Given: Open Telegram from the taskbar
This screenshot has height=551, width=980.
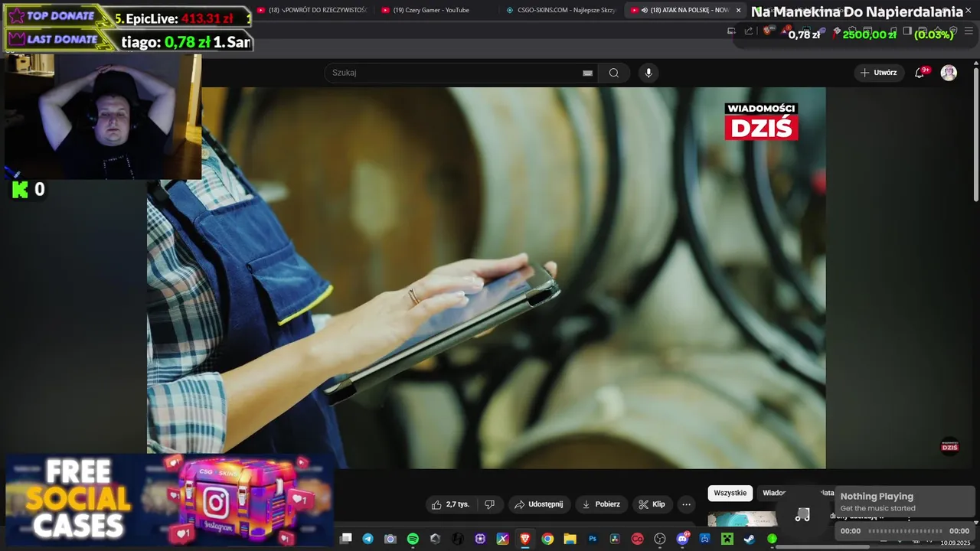Looking at the screenshot, I should pos(368,539).
